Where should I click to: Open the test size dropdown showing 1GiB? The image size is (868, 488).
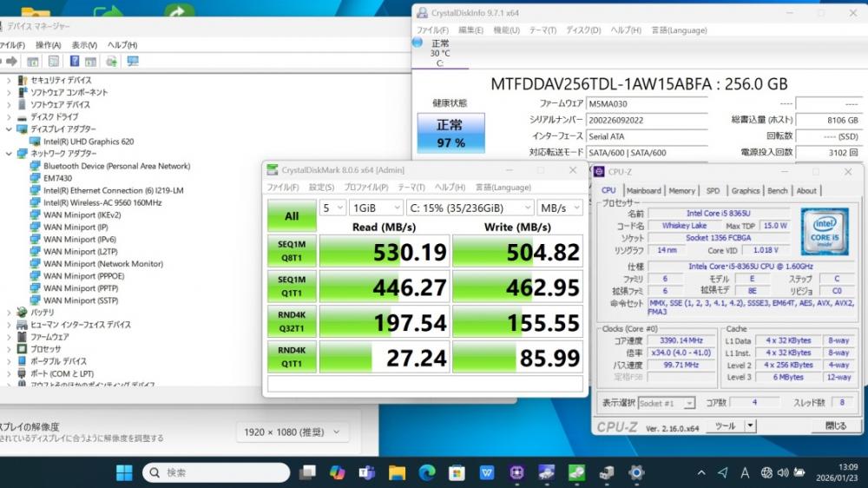tap(376, 208)
